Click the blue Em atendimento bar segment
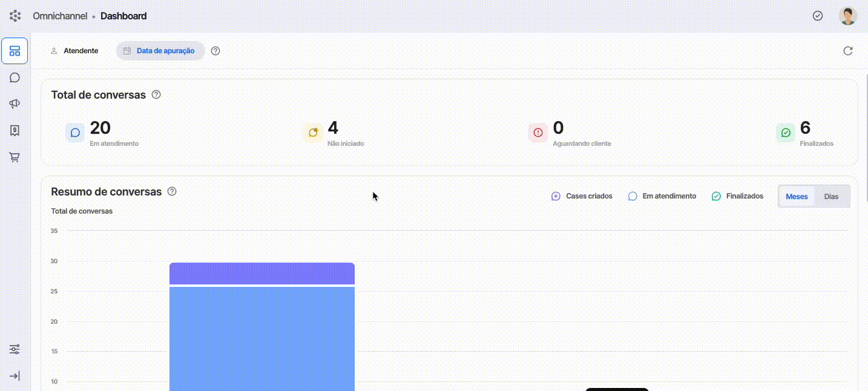Viewport: 868px width, 391px height. 262,339
